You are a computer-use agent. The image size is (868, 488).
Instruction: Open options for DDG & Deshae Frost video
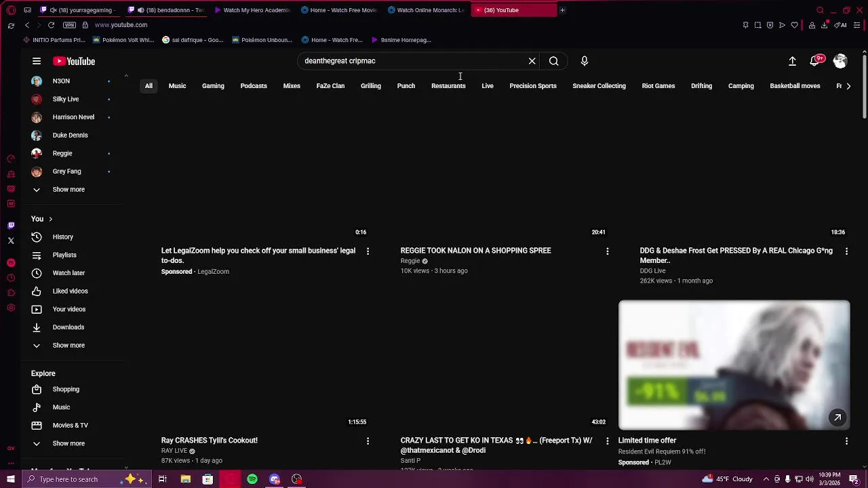(x=846, y=251)
